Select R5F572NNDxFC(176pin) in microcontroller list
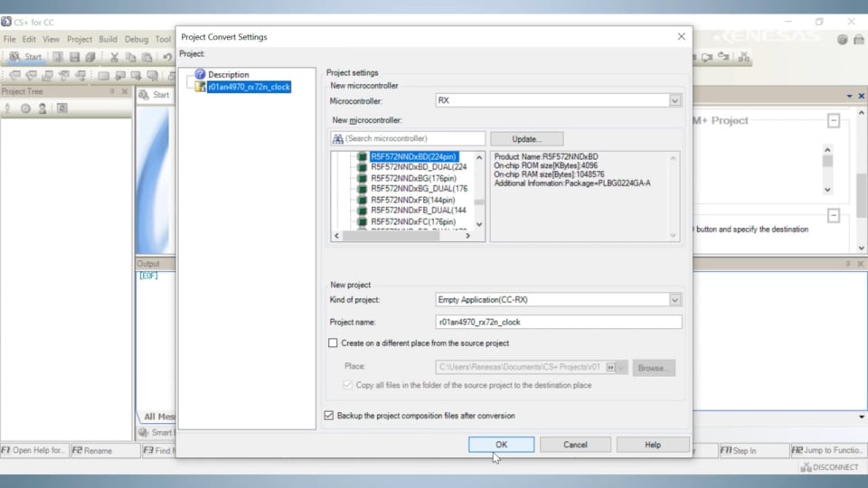 412,221
